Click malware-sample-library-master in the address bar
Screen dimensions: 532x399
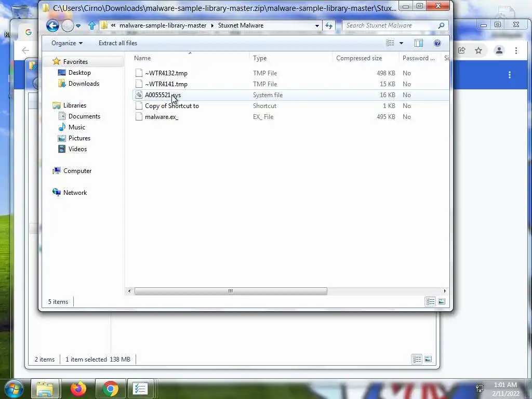tap(163, 25)
